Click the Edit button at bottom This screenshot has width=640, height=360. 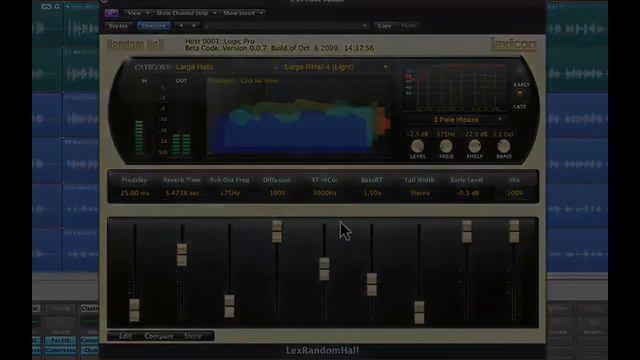125,336
